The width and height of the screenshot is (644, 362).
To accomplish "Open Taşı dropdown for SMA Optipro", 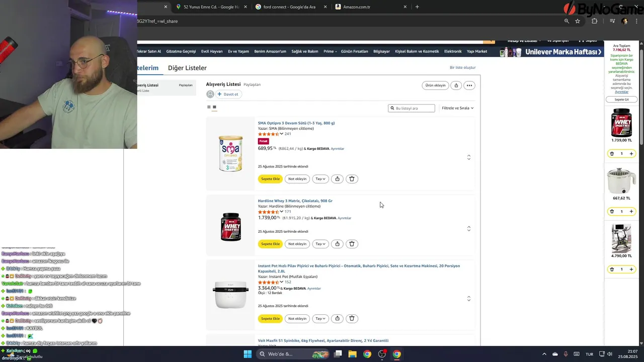I will pos(320,179).
